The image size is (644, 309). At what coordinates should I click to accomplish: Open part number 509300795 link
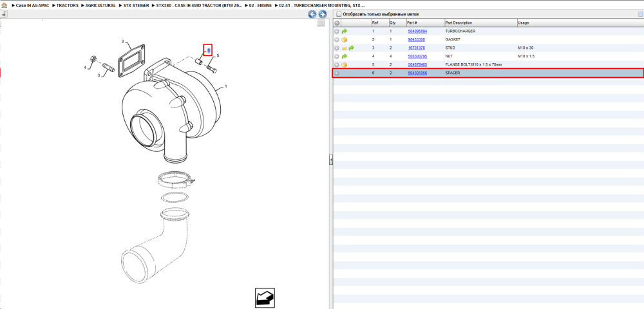417,56
